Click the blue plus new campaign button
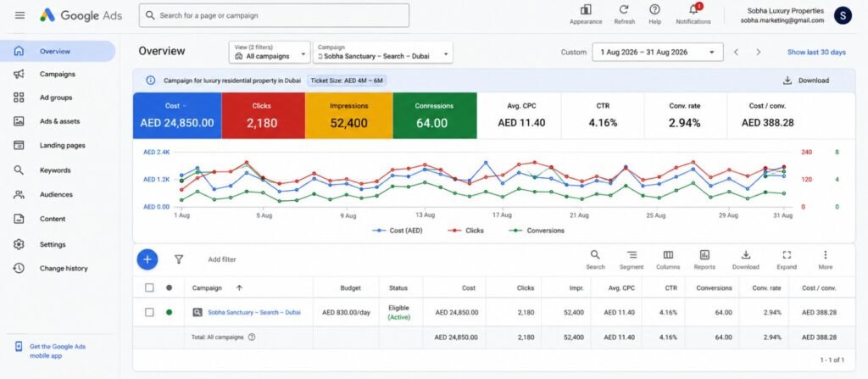Screen dimensions: 868x379 pos(147,259)
